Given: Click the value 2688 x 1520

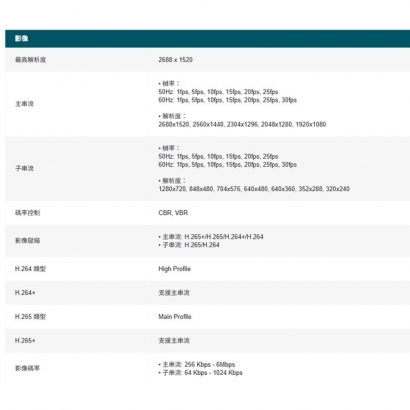Looking at the screenshot, I should pyautogui.click(x=175, y=60).
